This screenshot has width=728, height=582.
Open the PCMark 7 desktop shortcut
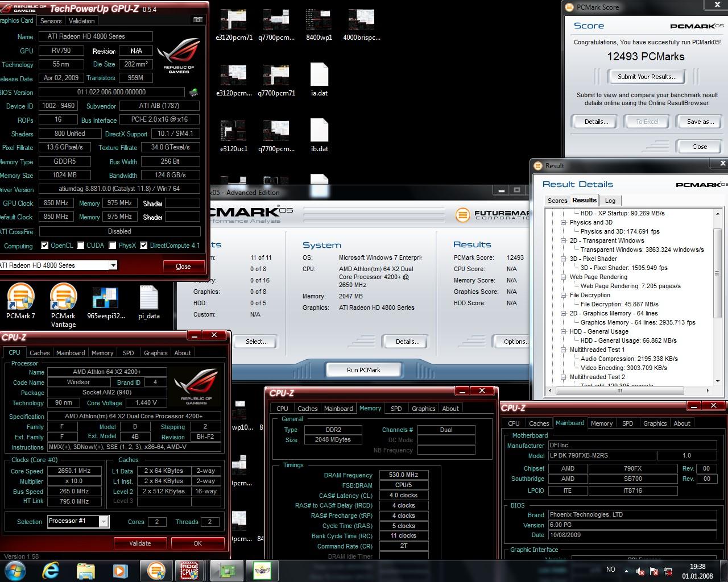(x=20, y=302)
